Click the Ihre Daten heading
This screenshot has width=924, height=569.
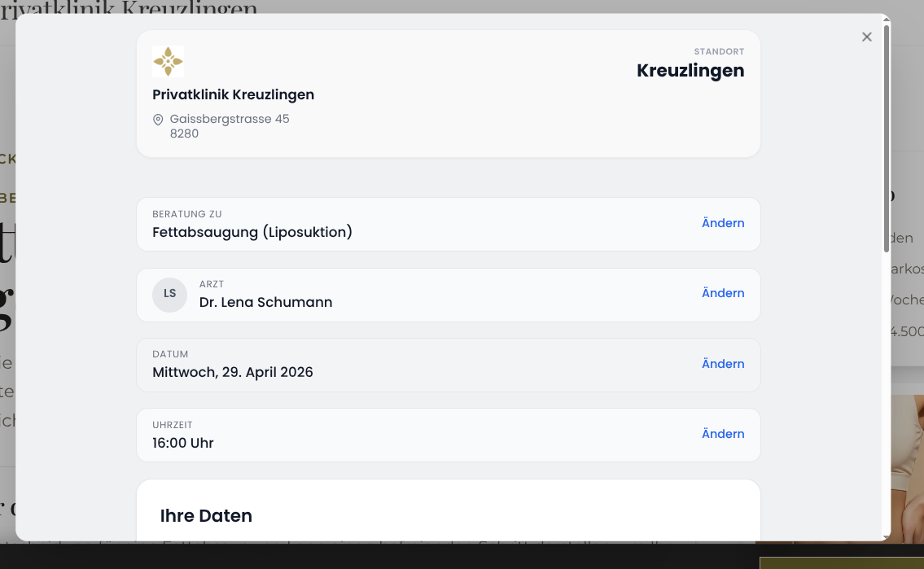(206, 516)
